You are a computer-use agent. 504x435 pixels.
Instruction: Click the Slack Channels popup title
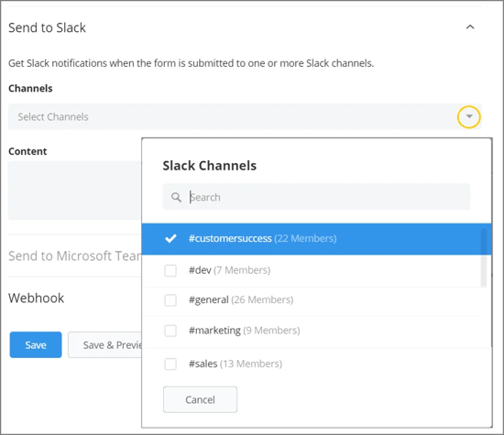(x=210, y=166)
